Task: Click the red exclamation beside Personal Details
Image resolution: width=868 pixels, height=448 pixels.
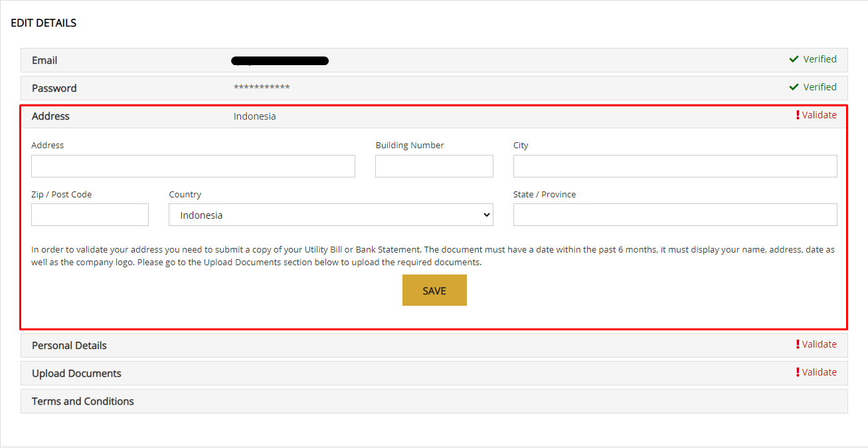Action: point(798,344)
